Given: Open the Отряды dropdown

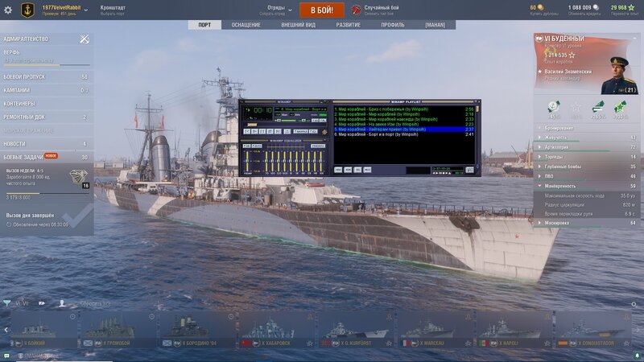Looking at the screenshot, I should click(x=290, y=10).
